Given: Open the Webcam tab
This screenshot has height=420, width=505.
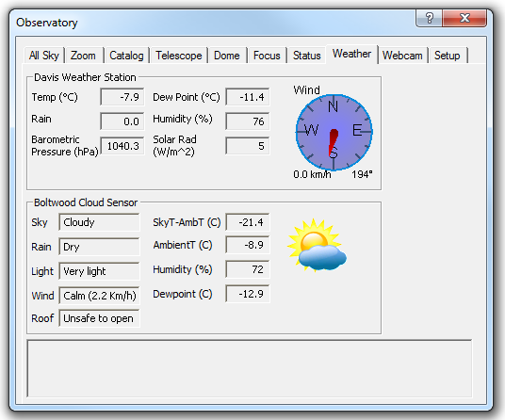Looking at the screenshot, I should [402, 56].
